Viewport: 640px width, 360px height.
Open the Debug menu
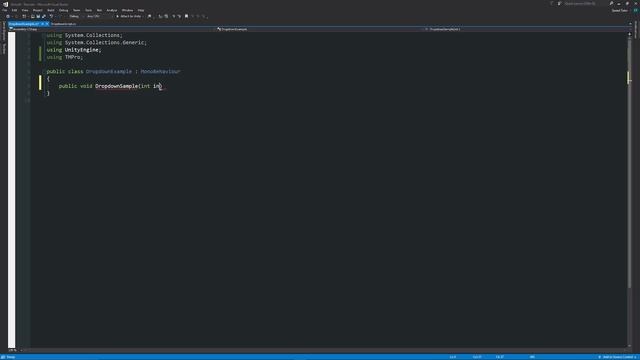[63, 10]
